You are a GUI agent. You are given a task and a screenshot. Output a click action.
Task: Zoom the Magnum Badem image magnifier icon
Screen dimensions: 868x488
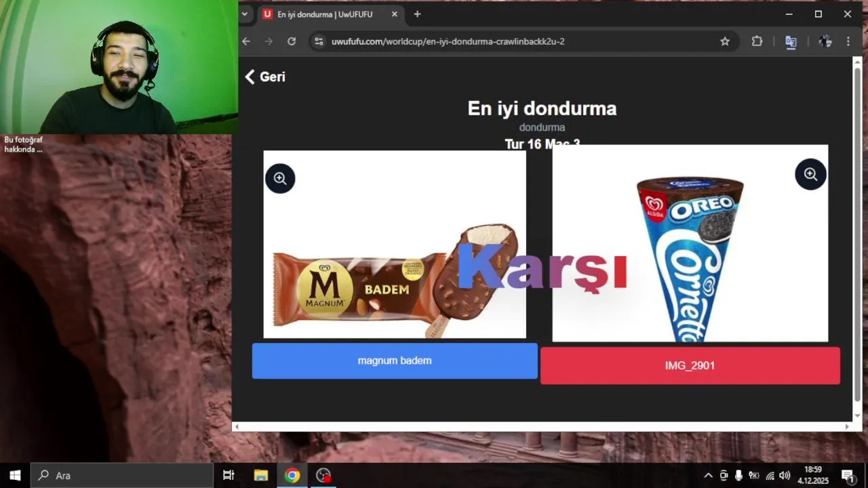[x=280, y=178]
